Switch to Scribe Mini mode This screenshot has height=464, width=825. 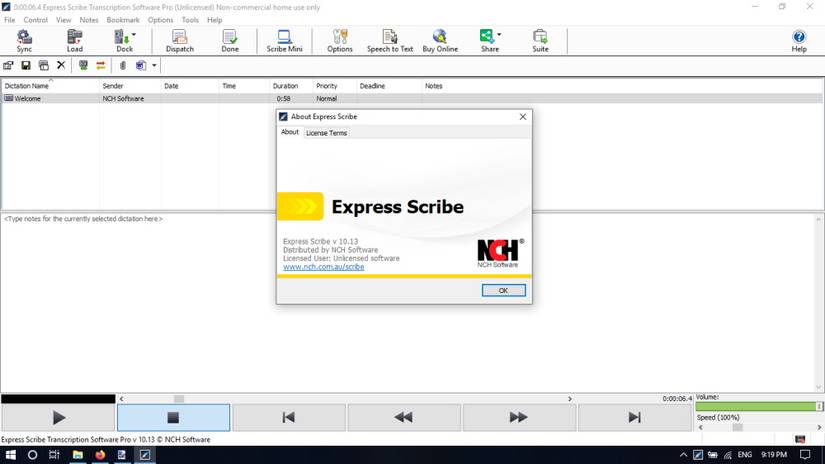284,41
